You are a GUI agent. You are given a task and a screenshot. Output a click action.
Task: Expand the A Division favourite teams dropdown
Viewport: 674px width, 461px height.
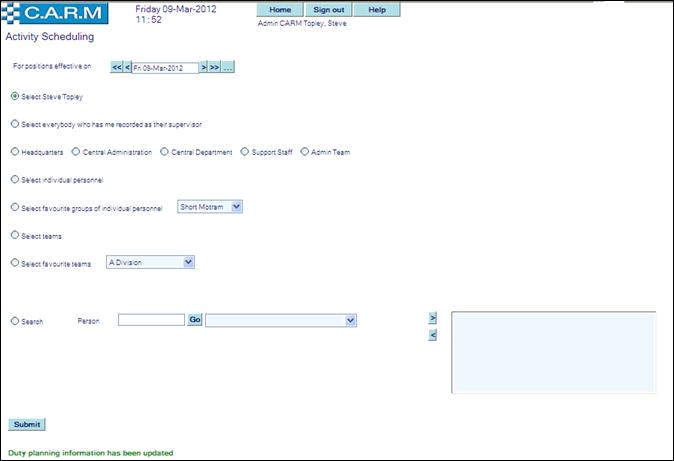150,262
